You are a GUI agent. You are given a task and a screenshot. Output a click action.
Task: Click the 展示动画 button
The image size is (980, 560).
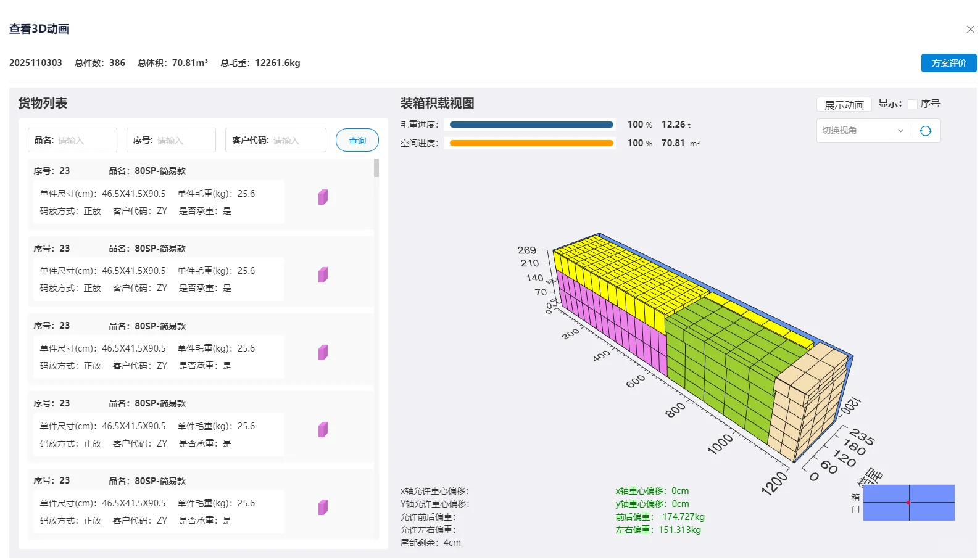click(844, 105)
